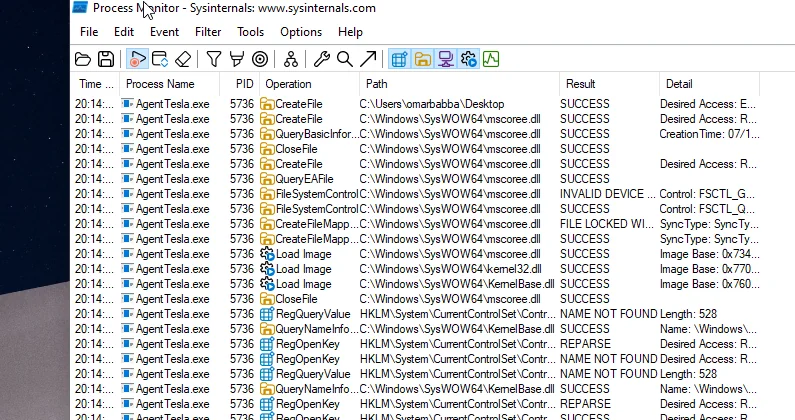Select the Image Base: 0x734... detail

(709, 254)
